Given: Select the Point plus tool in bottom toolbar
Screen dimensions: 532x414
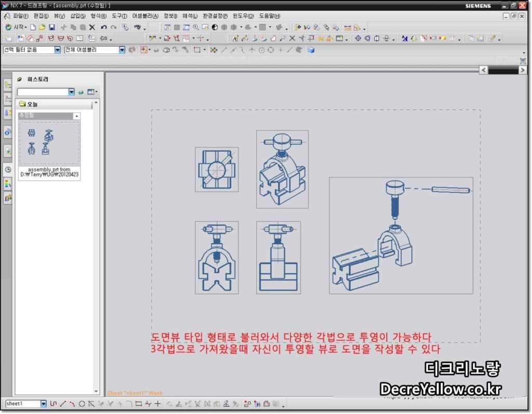Looking at the screenshot, I should [x=157, y=404].
